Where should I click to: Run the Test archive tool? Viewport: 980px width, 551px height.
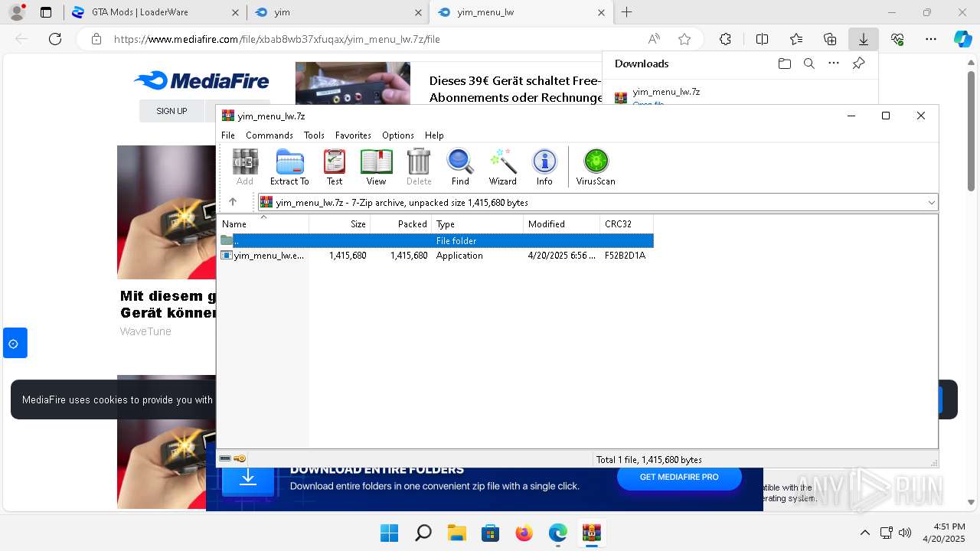pyautogui.click(x=335, y=167)
